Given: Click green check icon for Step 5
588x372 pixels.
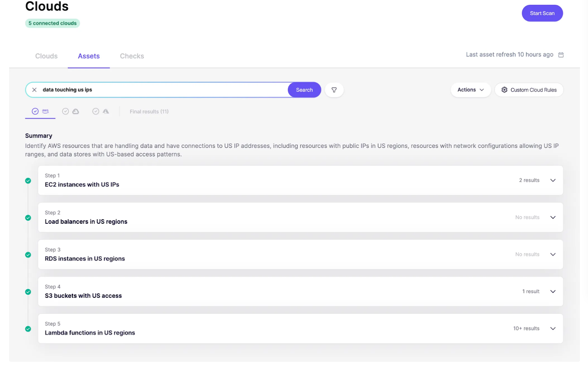Looking at the screenshot, I should (28, 329).
